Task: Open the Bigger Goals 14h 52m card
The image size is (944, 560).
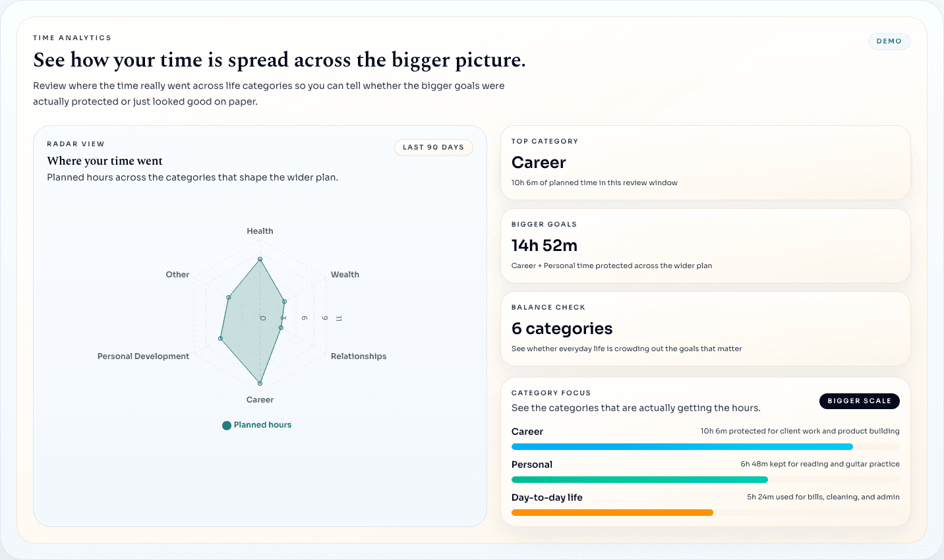Action: point(705,245)
